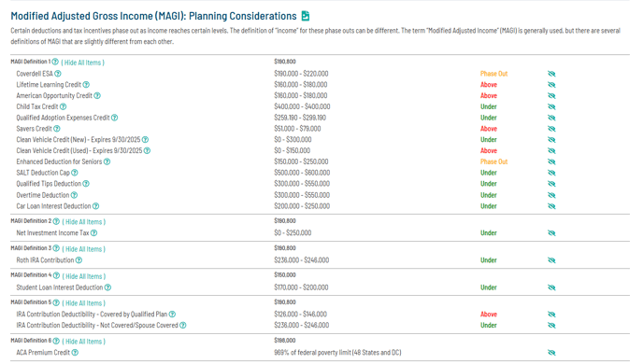
Task: Open help icon for Overtime Deduction
Action: coord(74,195)
